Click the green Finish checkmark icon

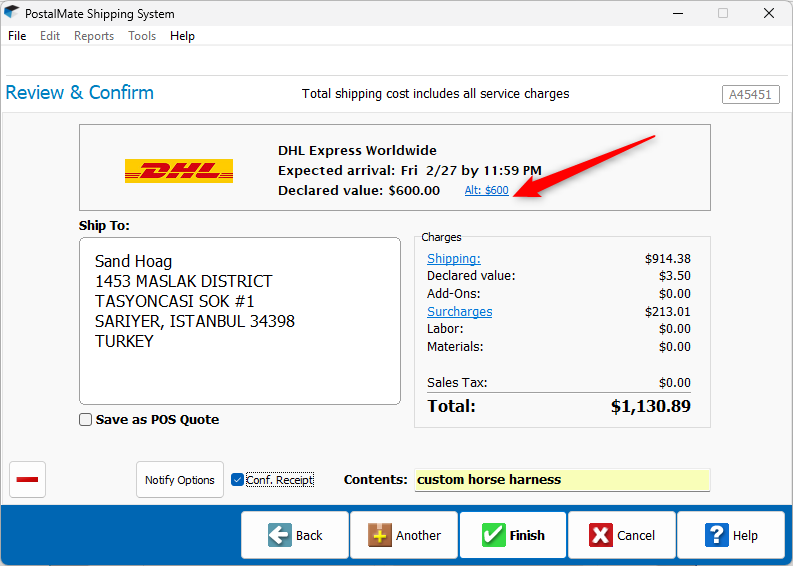point(493,535)
